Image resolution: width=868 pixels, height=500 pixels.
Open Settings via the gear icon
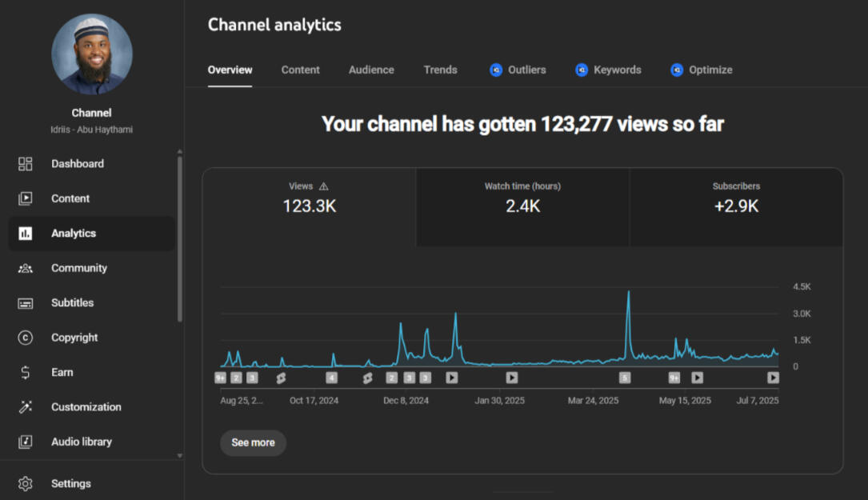click(x=26, y=484)
